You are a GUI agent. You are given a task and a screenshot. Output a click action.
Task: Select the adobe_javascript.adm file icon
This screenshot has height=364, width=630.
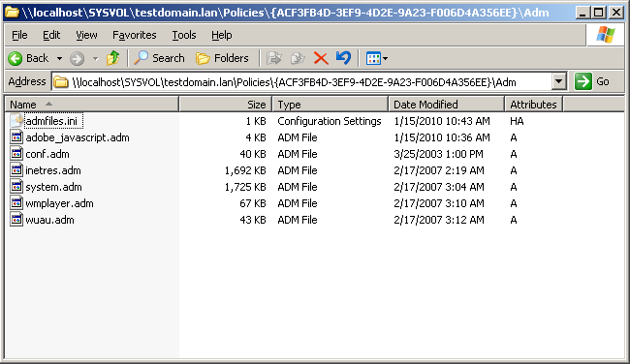pyautogui.click(x=16, y=137)
